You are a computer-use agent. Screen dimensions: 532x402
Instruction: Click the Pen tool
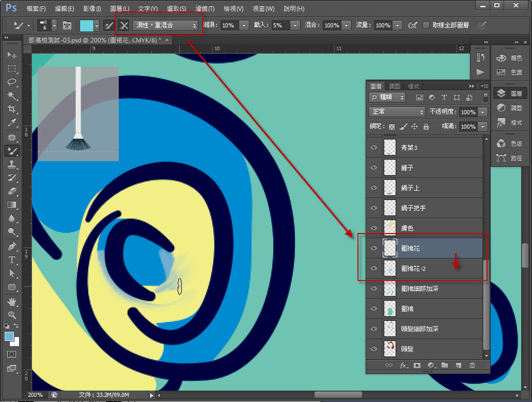click(x=11, y=246)
